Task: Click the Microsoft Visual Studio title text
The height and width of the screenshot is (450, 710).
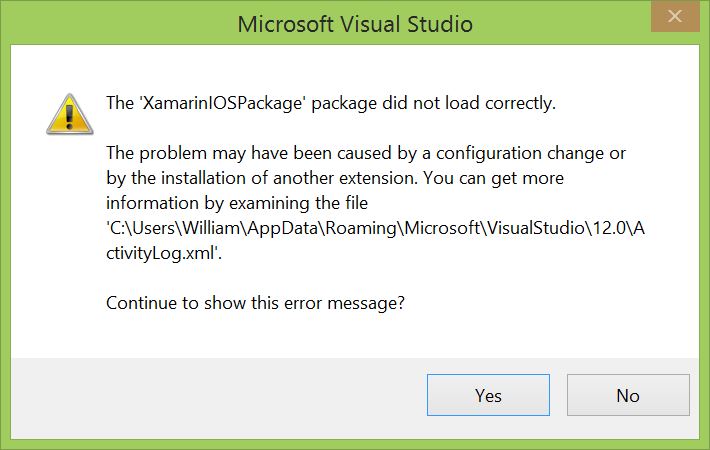Action: tap(355, 23)
